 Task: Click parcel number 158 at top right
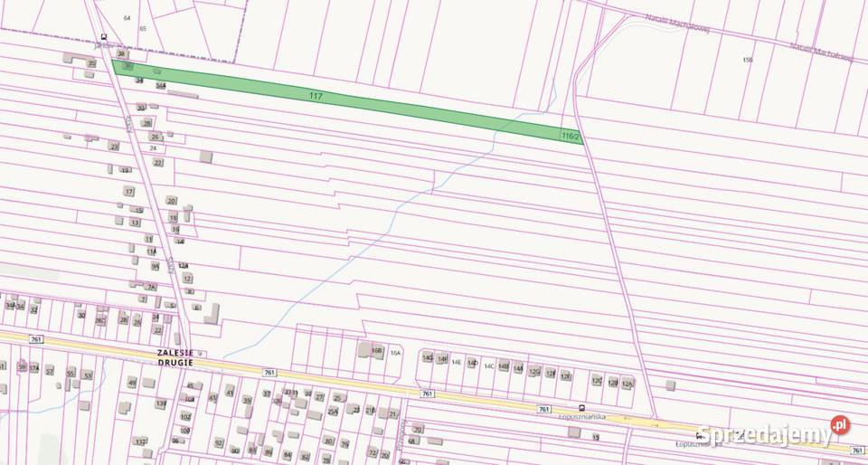point(748,60)
